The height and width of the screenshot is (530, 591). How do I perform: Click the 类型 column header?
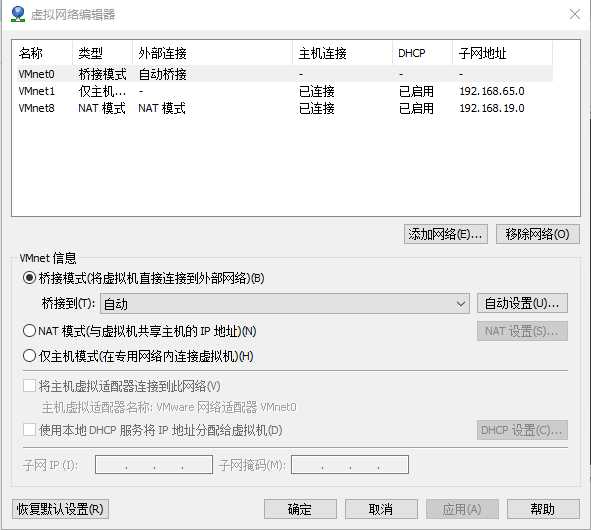(x=102, y=53)
